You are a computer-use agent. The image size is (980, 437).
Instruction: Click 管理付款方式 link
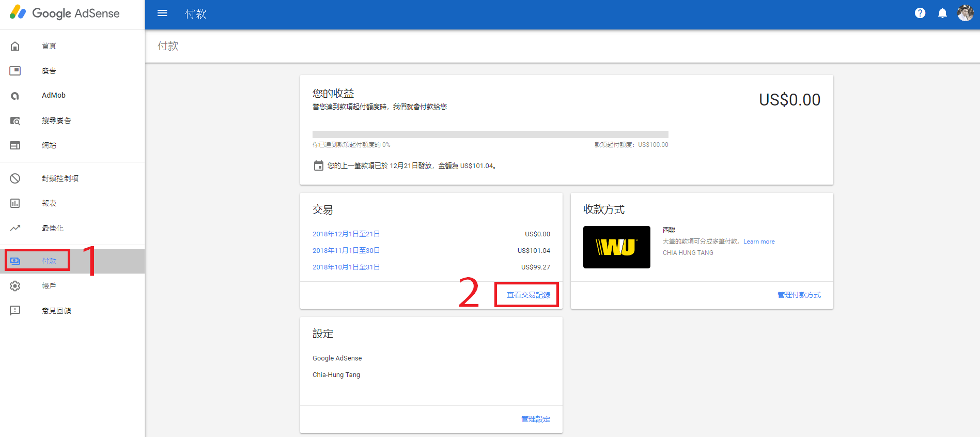pyautogui.click(x=799, y=295)
